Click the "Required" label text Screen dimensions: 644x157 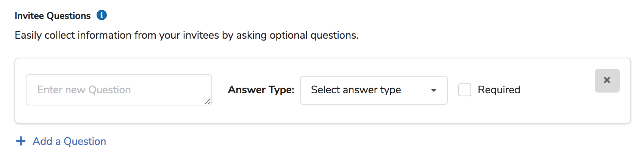pyautogui.click(x=499, y=90)
